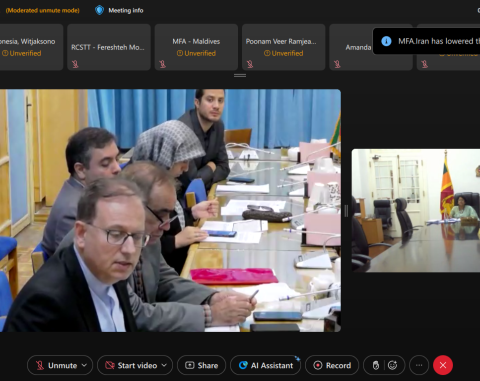Click the Unverified label under Witjaksono
The height and width of the screenshot is (381, 480).
pyautogui.click(x=22, y=53)
